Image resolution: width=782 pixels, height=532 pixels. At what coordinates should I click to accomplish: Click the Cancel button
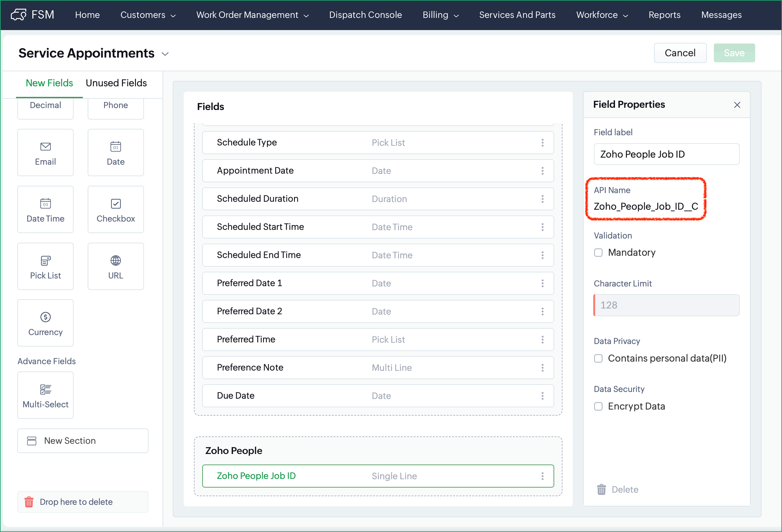pyautogui.click(x=680, y=53)
